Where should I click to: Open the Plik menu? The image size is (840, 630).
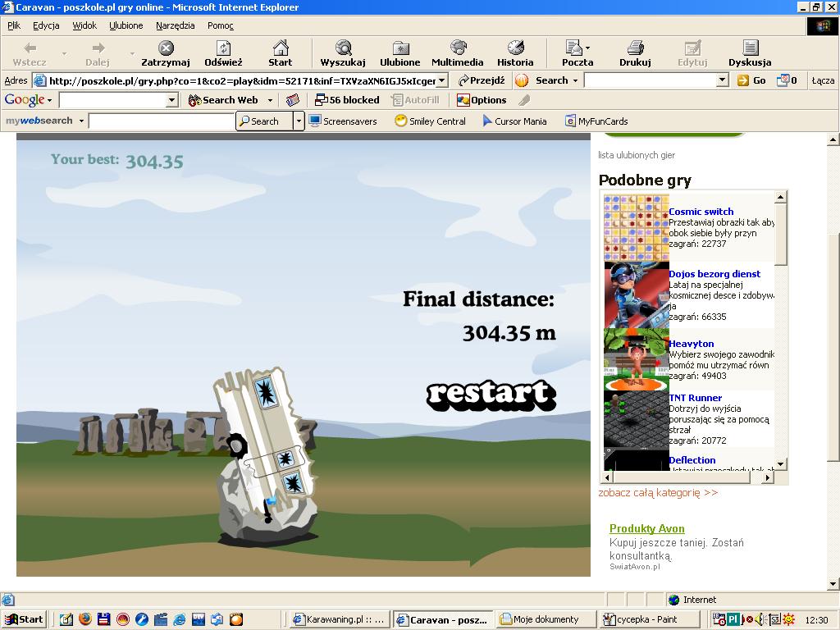pyautogui.click(x=14, y=25)
